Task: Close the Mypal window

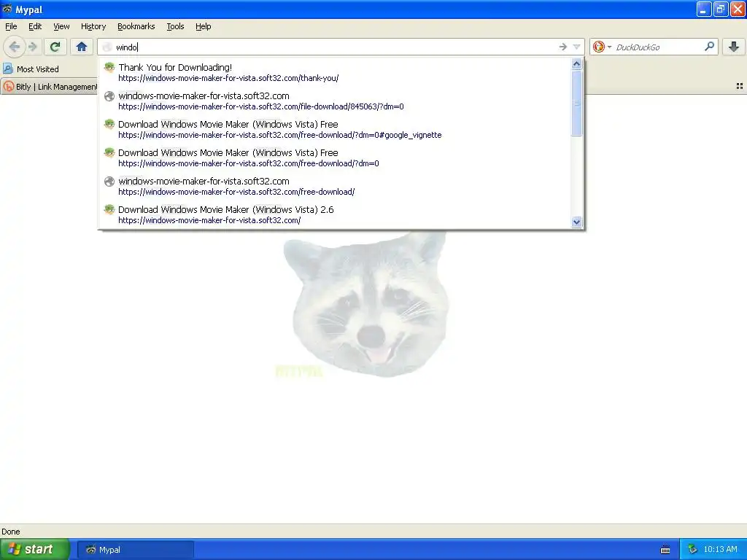Action: (x=738, y=9)
